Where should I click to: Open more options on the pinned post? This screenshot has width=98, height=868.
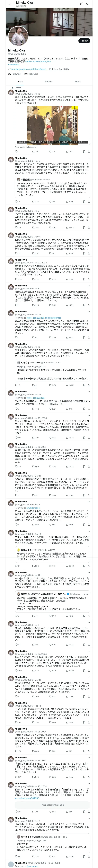point(89,91)
